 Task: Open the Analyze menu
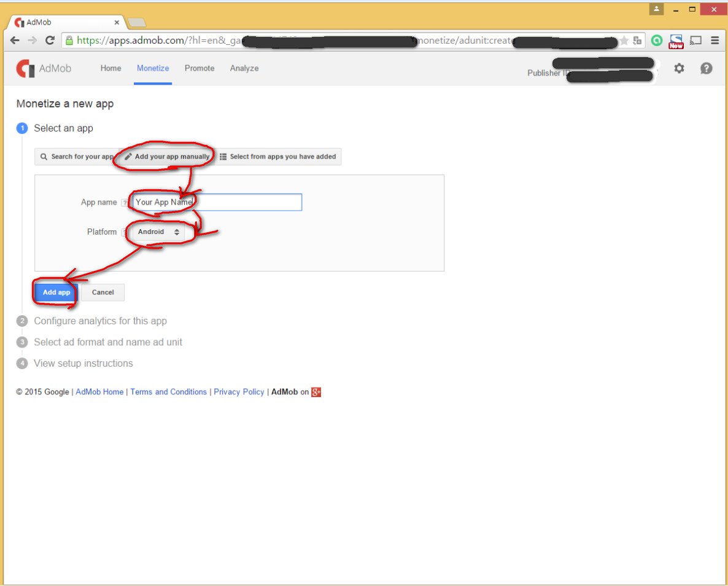244,68
